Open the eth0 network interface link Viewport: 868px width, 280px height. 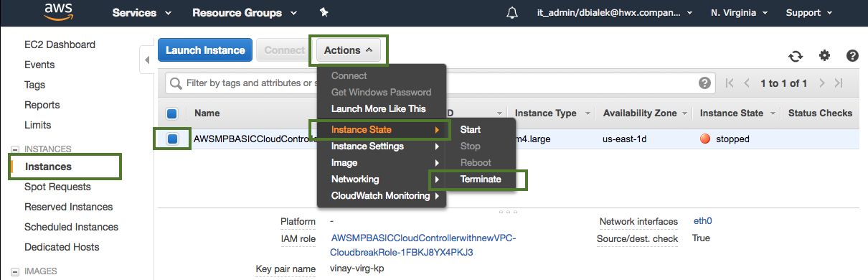click(703, 221)
